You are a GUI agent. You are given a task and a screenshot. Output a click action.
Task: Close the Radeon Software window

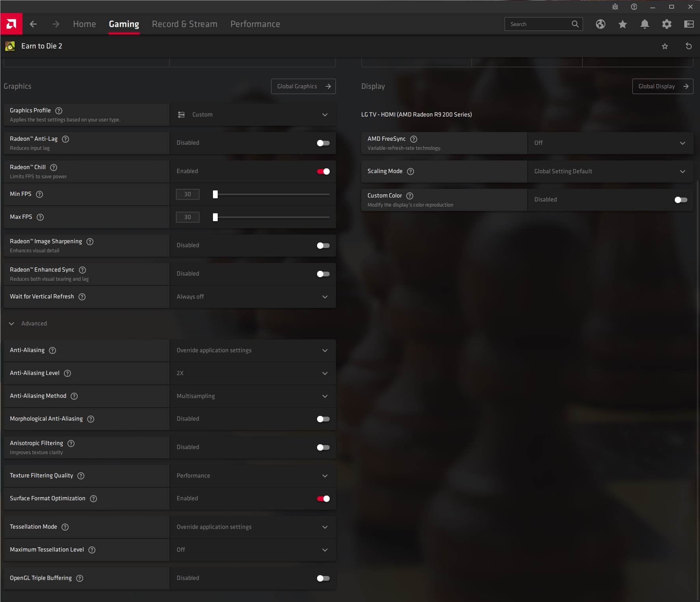point(691,7)
